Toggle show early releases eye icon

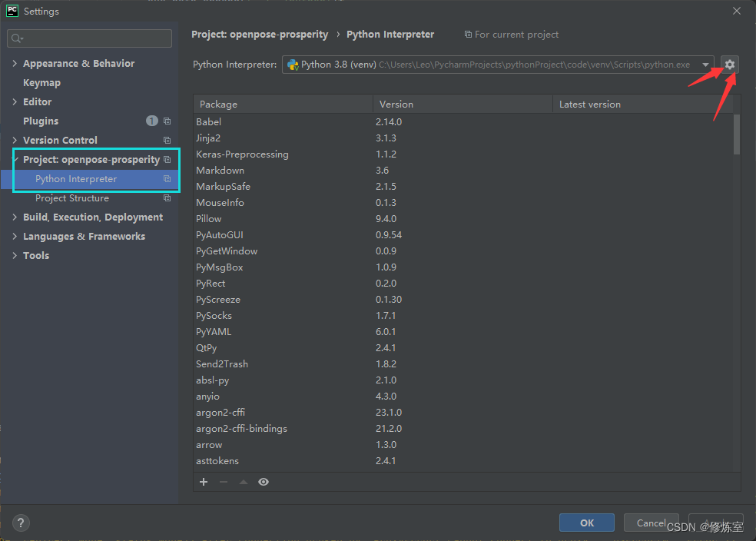(264, 482)
